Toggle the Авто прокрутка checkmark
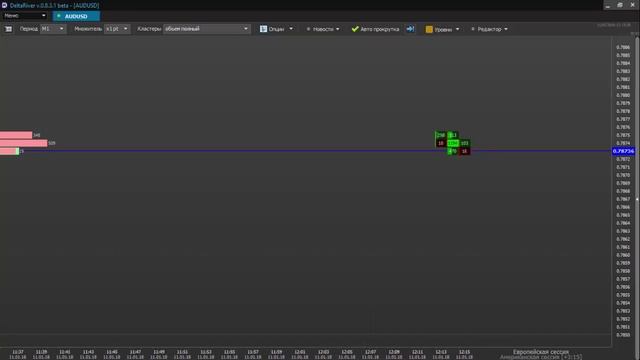640x360 pixels. 355,29
